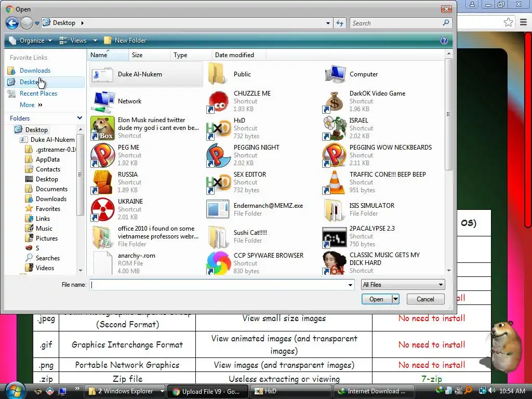Select the CCP SPYWARE BROWSER icon

pos(218,263)
